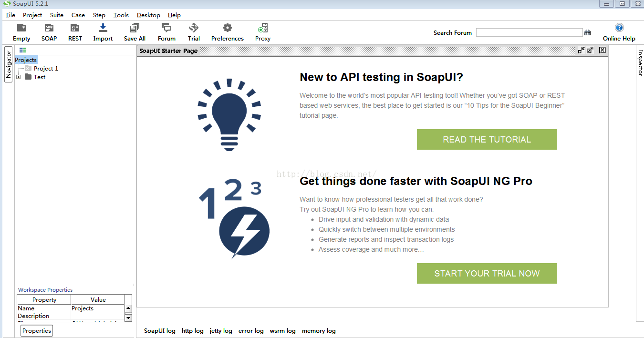The image size is (644, 338).
Task: Select Project 1 in navigator tree
Action: (46, 68)
